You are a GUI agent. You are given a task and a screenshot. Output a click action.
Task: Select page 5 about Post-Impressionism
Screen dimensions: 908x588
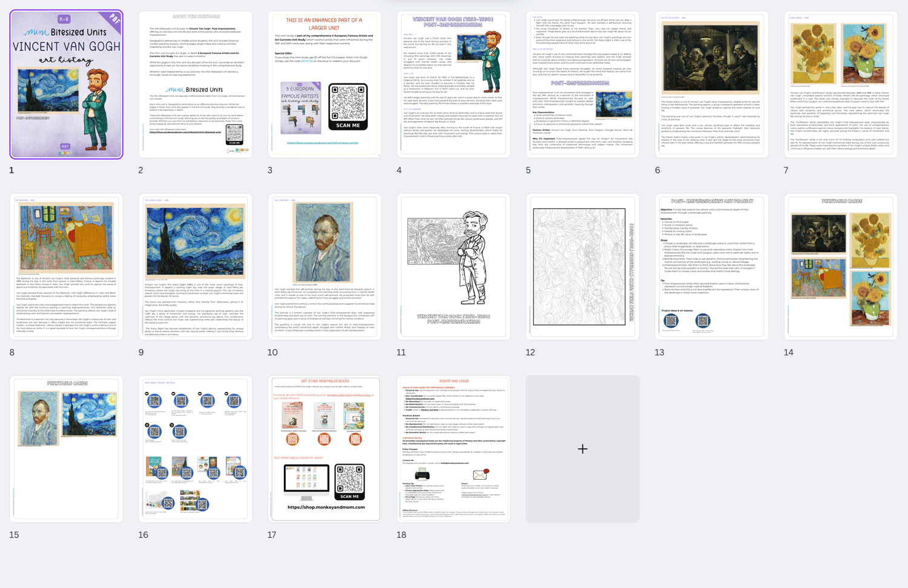point(582,85)
